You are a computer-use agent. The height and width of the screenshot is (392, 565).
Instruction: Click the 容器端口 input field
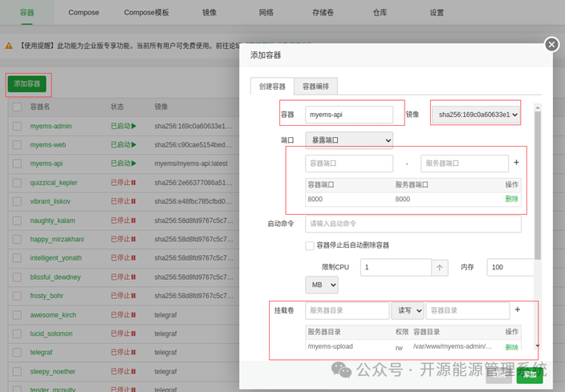pyautogui.click(x=349, y=164)
